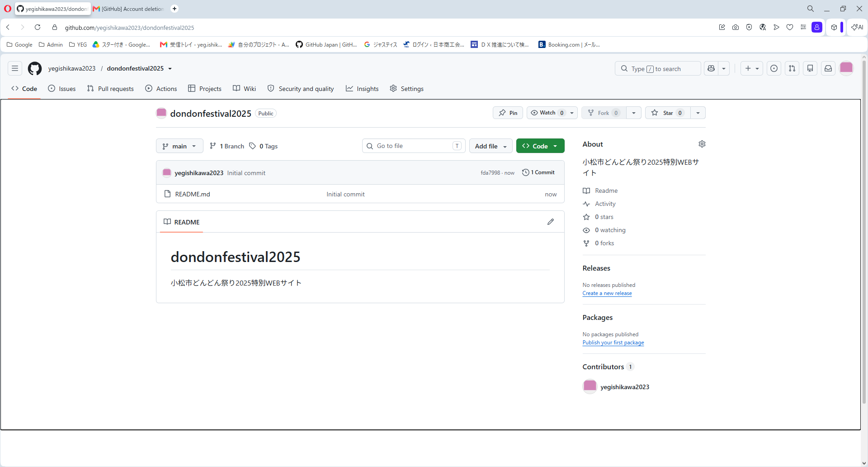The image size is (868, 467).
Task: Click the Create a new release link
Action: 607,293
